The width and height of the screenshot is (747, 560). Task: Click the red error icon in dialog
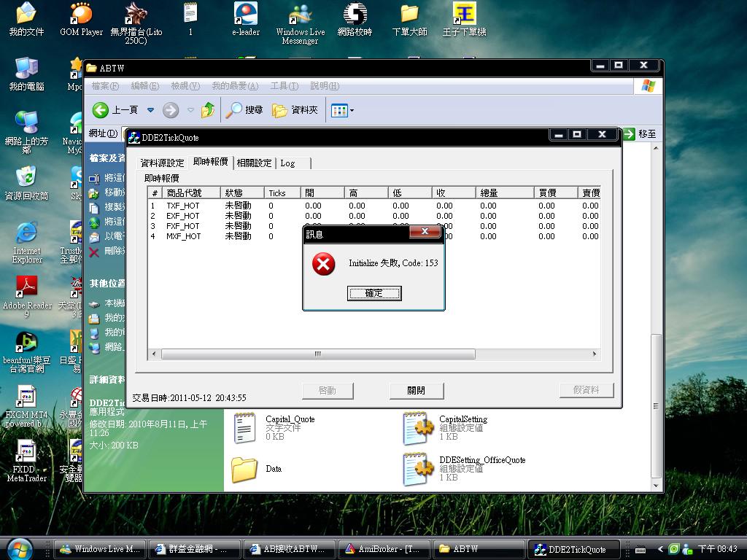pos(323,264)
